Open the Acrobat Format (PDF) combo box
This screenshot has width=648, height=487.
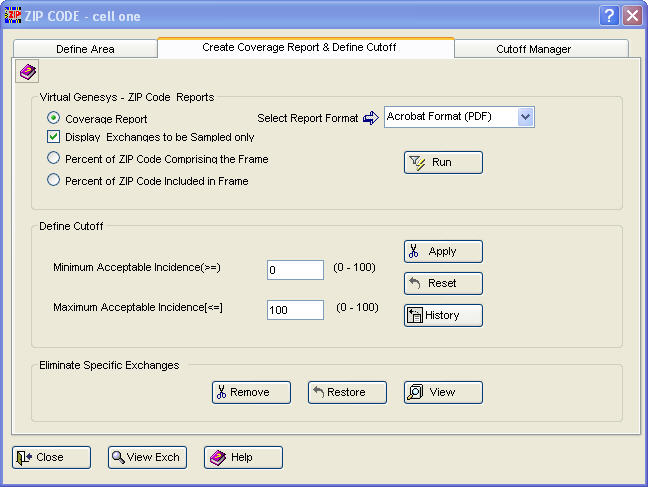coord(459,117)
